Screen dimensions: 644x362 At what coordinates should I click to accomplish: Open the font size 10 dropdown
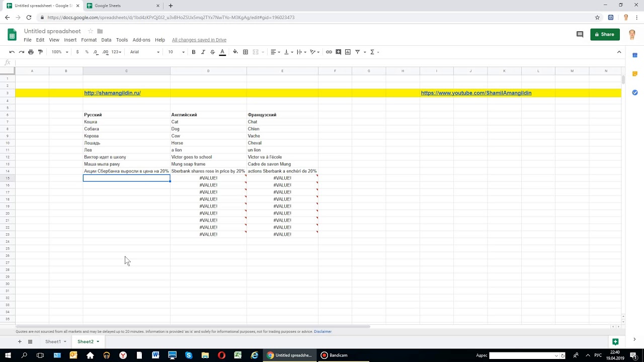[177, 52]
